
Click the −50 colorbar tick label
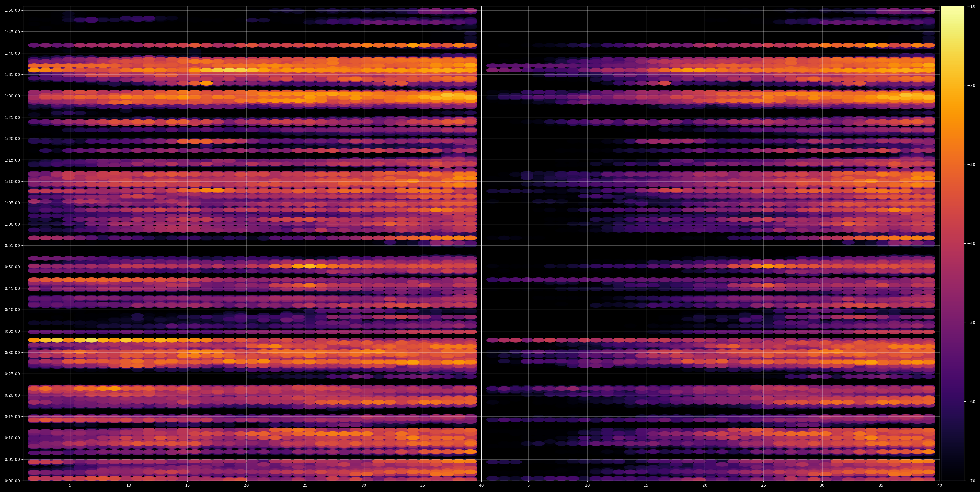click(x=971, y=323)
